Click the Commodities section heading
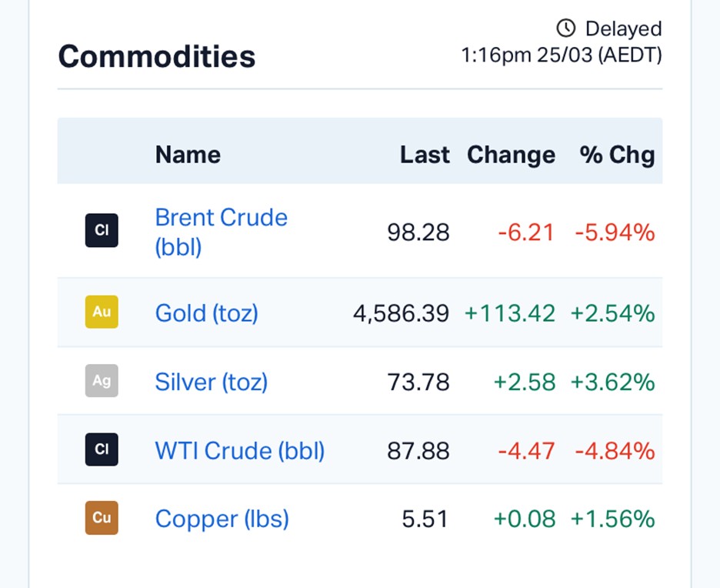 pyautogui.click(x=157, y=56)
